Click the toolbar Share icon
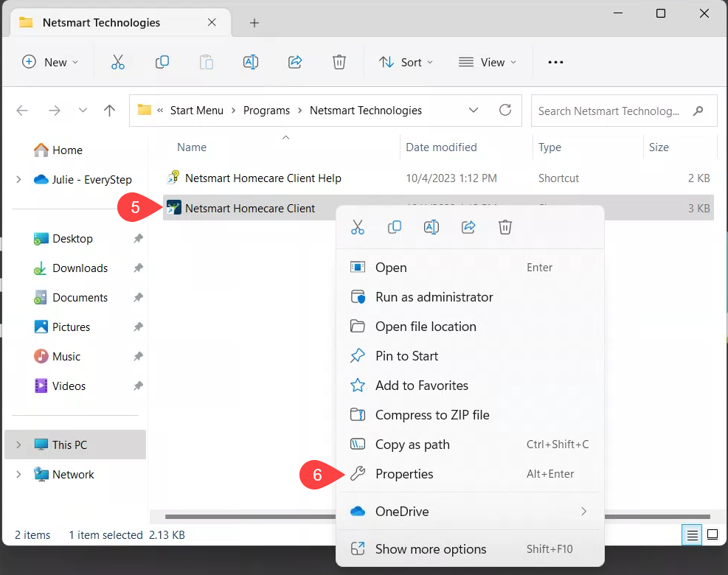The width and height of the screenshot is (728, 575). 295,63
